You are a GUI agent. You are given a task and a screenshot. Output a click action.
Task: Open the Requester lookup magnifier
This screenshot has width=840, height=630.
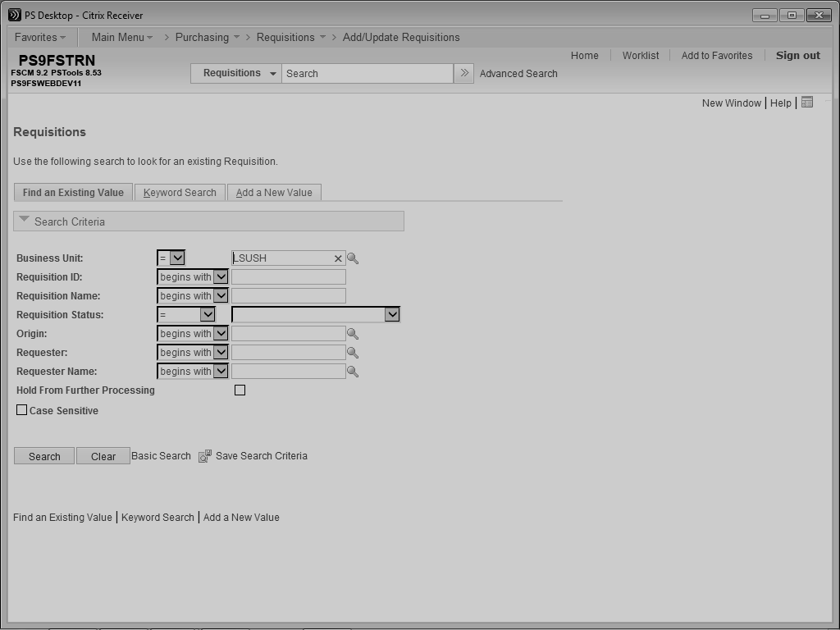(353, 353)
